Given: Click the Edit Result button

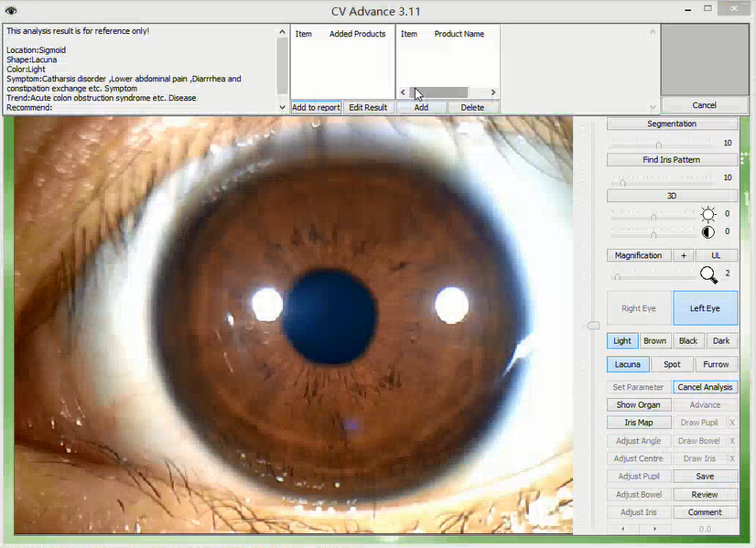Looking at the screenshot, I should 367,107.
